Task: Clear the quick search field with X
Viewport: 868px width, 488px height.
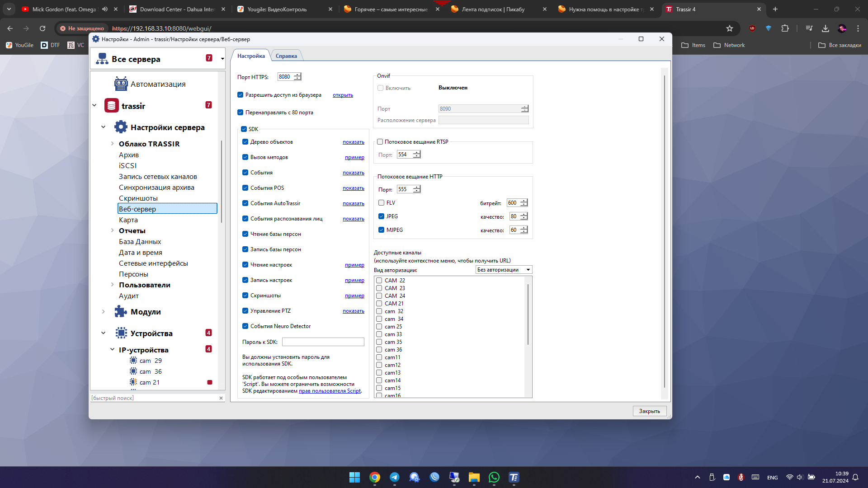Action: [x=221, y=398]
